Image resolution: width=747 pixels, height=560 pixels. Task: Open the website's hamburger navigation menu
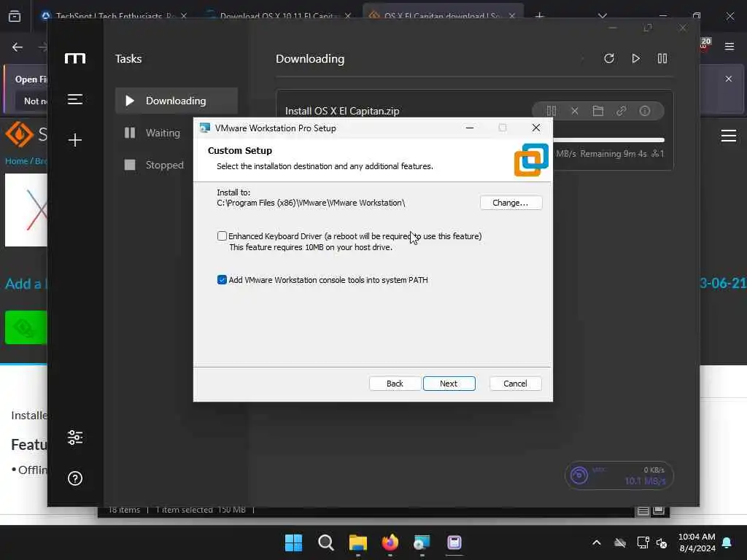[729, 136]
